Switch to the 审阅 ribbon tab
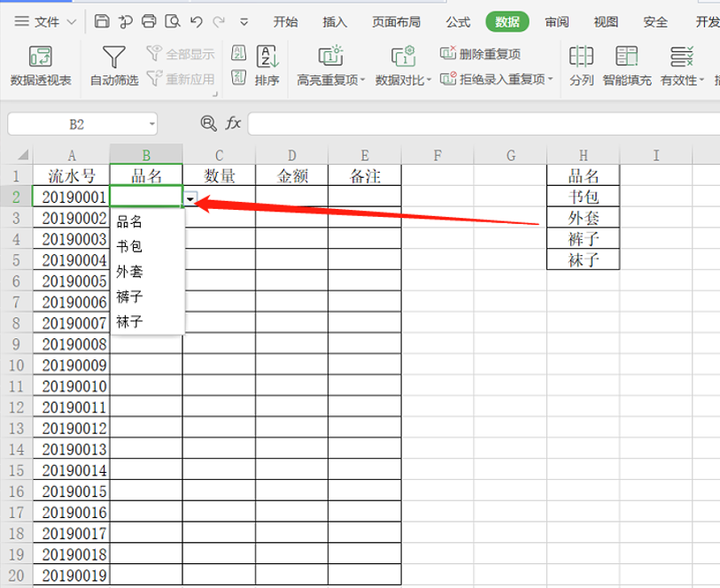This screenshot has width=720, height=588. click(x=556, y=21)
